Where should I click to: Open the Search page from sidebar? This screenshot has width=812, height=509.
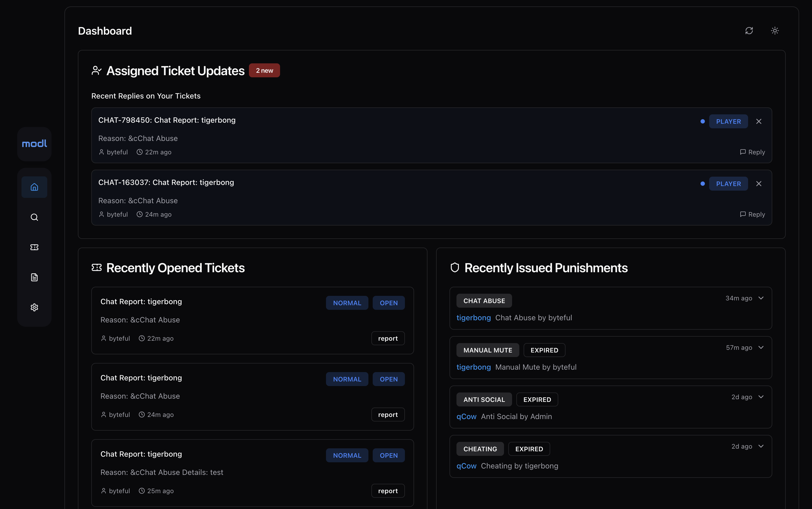pyautogui.click(x=34, y=217)
